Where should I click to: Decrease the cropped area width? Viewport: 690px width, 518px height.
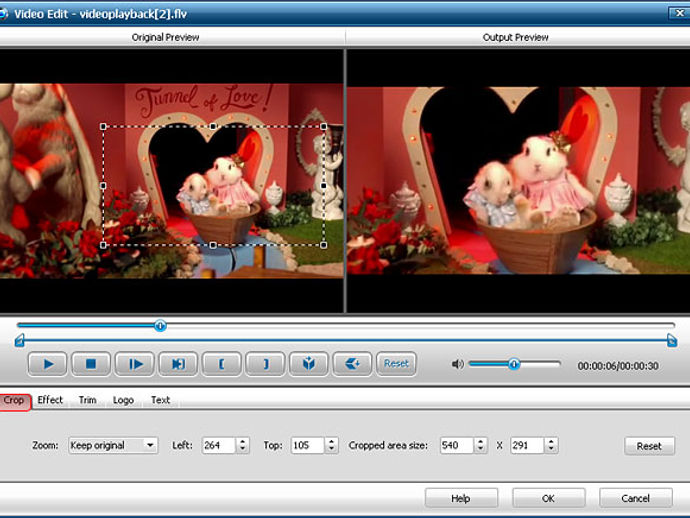point(481,449)
